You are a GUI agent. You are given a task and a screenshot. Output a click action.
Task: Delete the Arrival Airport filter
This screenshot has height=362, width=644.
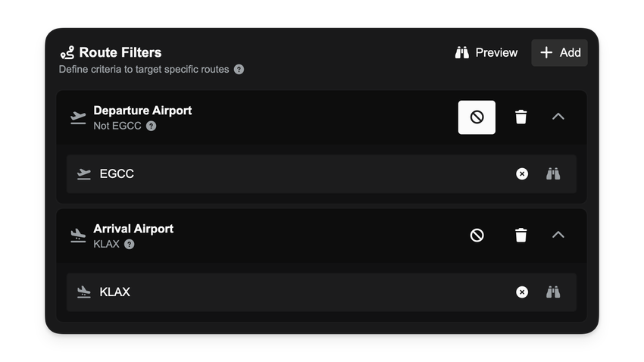point(521,236)
